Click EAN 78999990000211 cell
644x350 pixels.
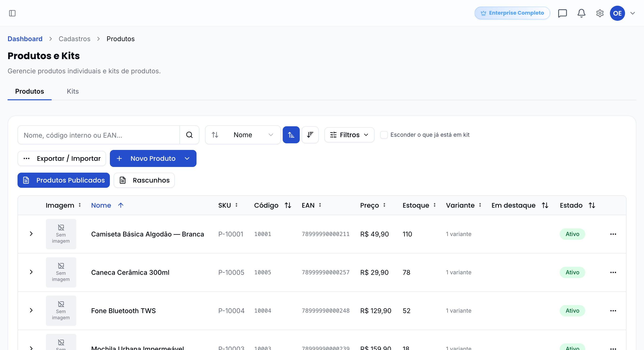click(x=326, y=234)
